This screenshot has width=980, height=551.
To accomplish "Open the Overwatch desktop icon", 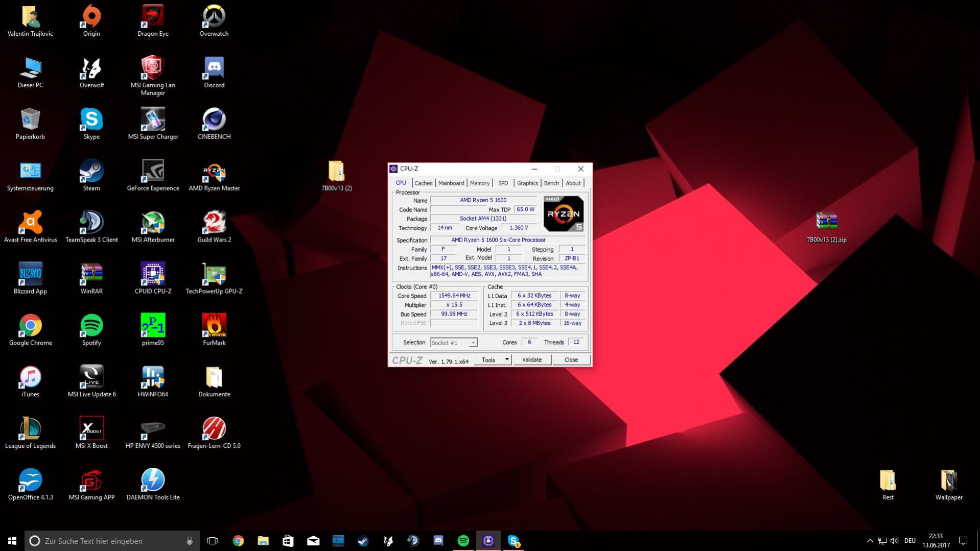I will (x=214, y=21).
